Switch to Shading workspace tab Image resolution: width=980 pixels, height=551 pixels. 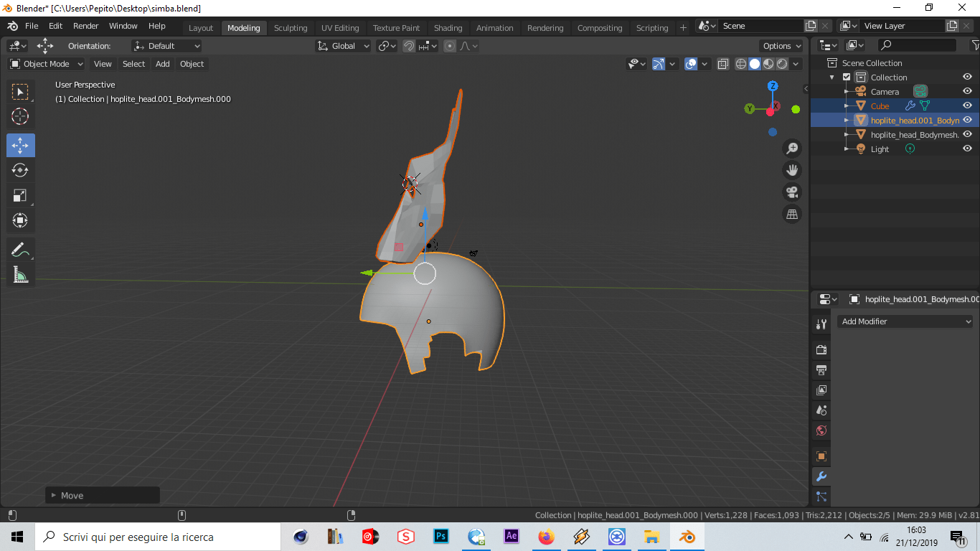[x=448, y=28]
